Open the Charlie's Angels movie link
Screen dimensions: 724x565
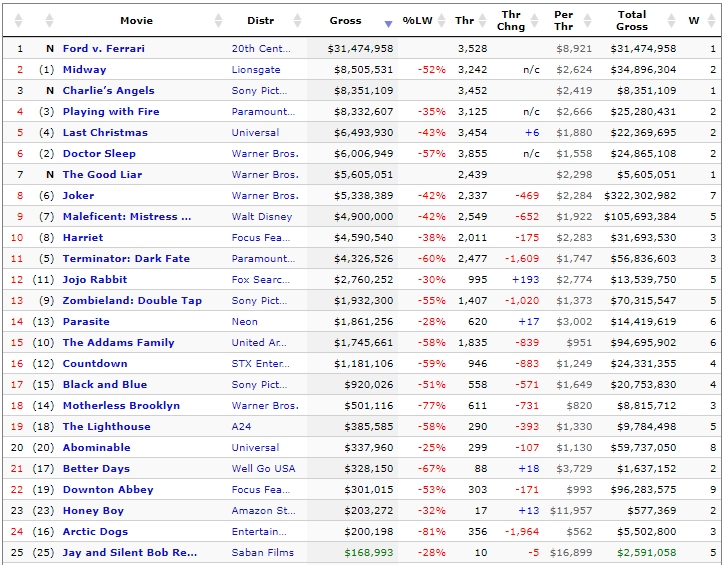coord(109,90)
